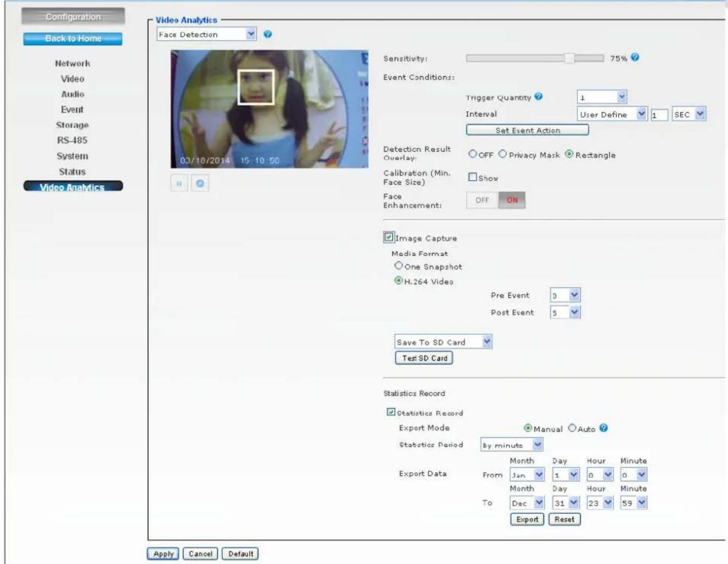Open the Network settings menu

73,63
